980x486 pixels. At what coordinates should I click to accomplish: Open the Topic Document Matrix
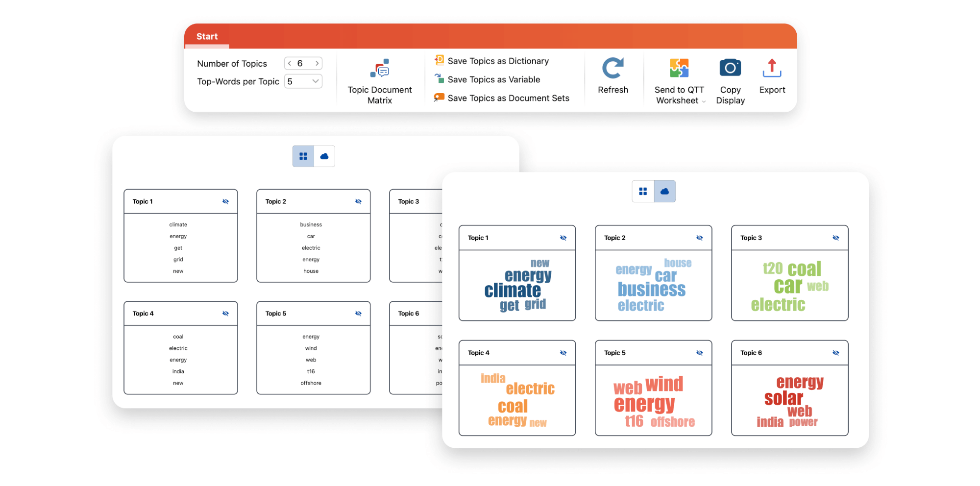(x=380, y=81)
